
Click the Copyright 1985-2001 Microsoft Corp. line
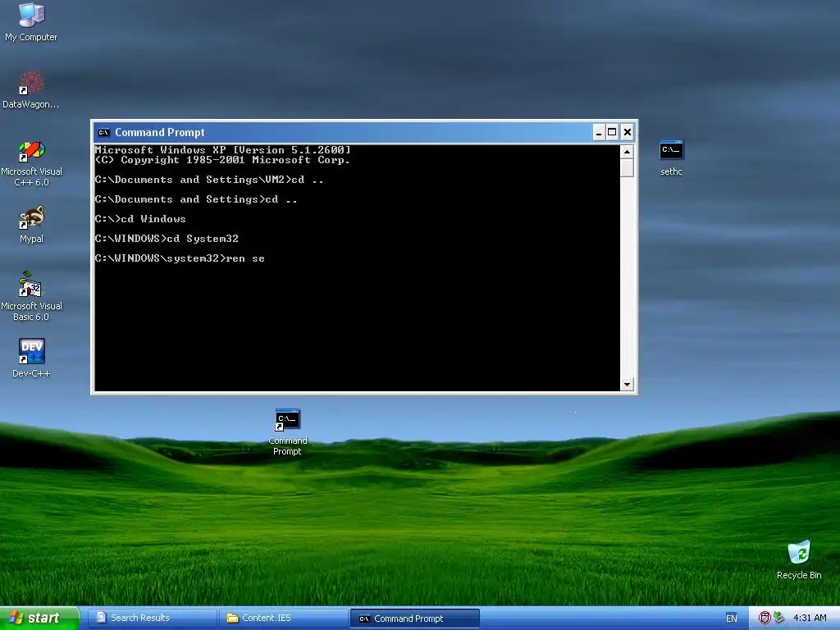pyautogui.click(x=222, y=160)
